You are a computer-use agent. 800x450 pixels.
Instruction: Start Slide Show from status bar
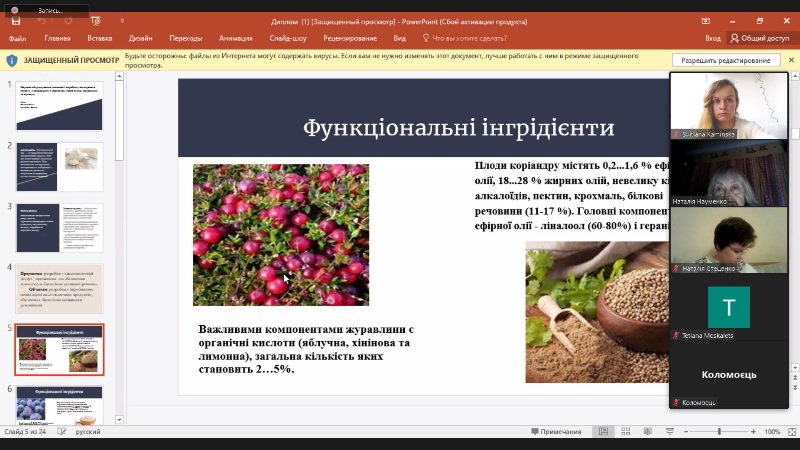(x=668, y=432)
